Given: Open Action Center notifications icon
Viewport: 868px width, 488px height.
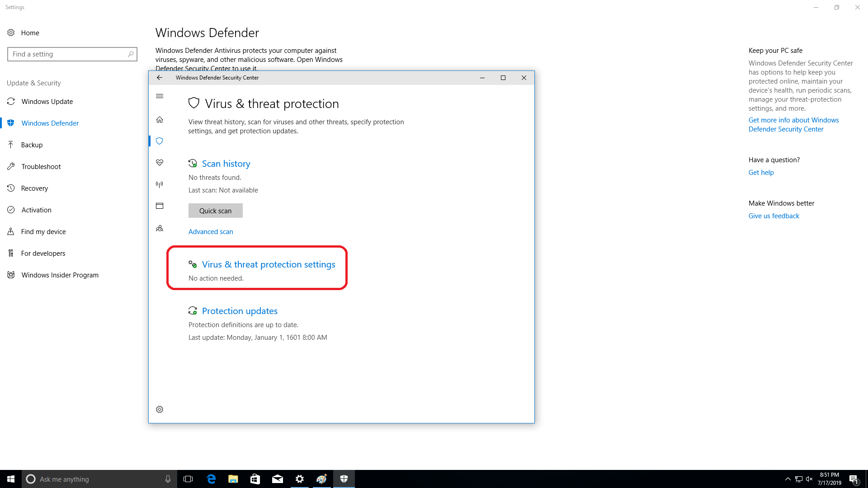Looking at the screenshot, I should click(854, 479).
